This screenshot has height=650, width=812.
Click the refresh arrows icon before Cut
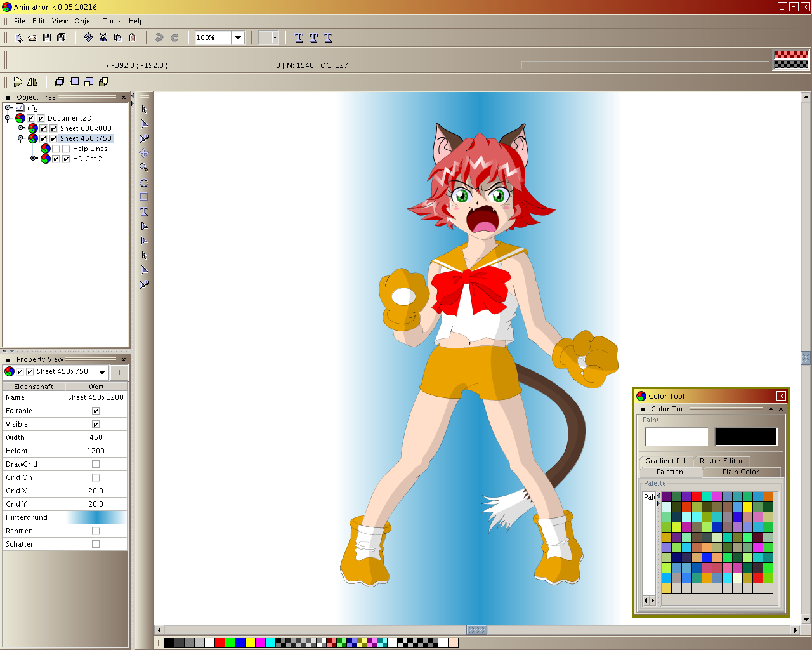[x=88, y=37]
